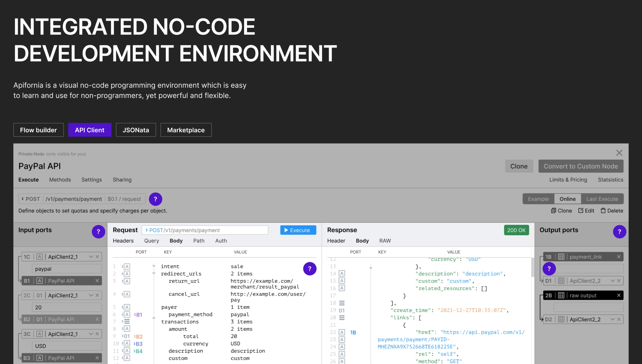Click the Edit pencil icon
This screenshot has height=364, width=642.
tap(581, 211)
